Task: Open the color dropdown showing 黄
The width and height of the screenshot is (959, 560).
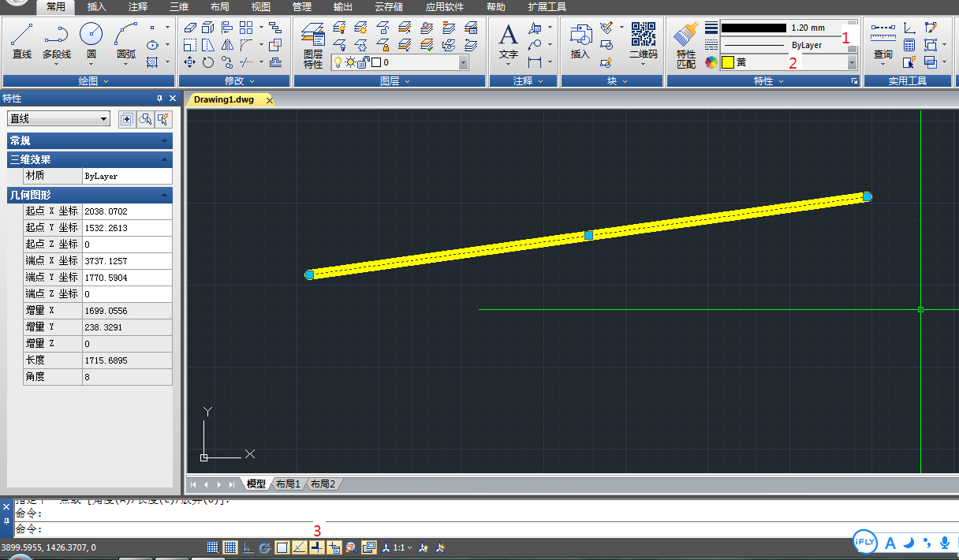Action: [789, 62]
